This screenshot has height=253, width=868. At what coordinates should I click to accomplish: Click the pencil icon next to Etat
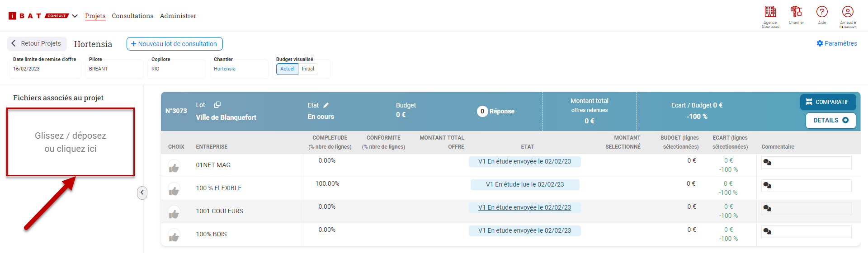click(326, 105)
